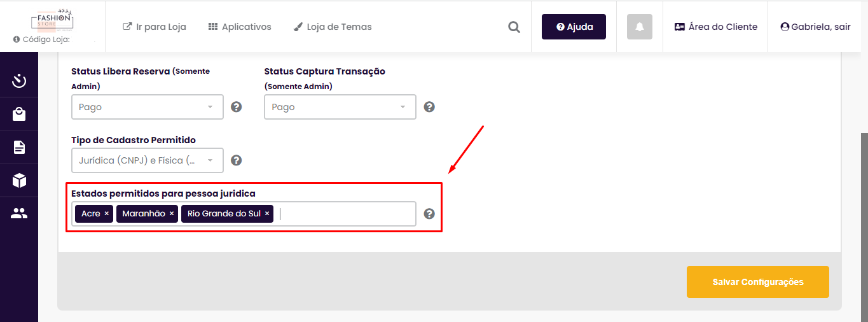The height and width of the screenshot is (322, 868).
Task: Click the search magnifier icon
Action: 514,27
